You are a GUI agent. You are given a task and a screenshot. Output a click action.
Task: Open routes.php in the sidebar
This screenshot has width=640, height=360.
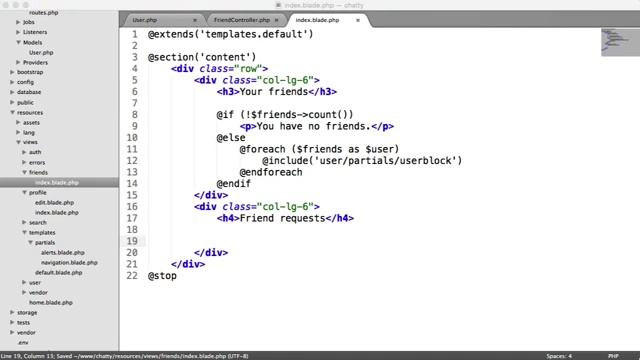(x=44, y=13)
